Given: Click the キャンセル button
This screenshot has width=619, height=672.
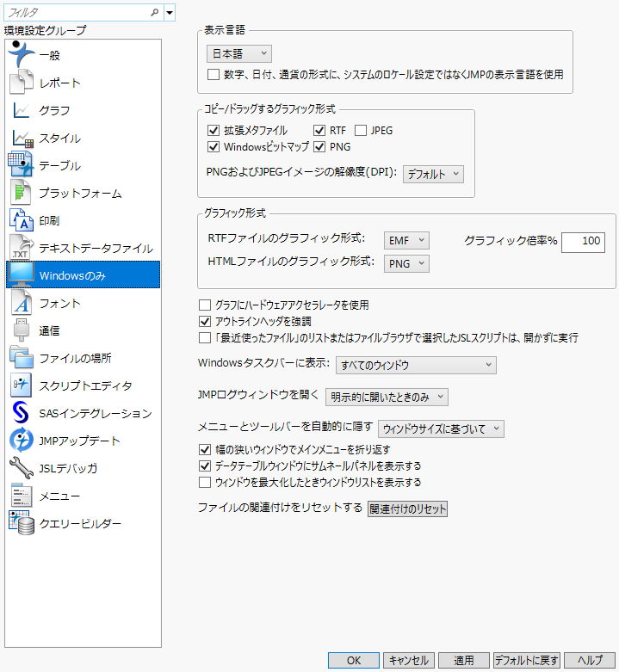Looking at the screenshot, I should point(409,661).
